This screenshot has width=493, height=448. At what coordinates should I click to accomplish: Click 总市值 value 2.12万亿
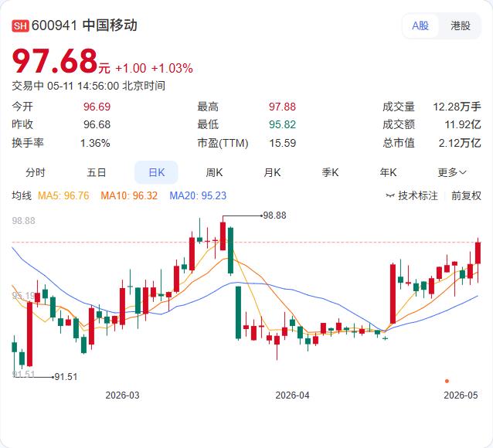pos(460,143)
